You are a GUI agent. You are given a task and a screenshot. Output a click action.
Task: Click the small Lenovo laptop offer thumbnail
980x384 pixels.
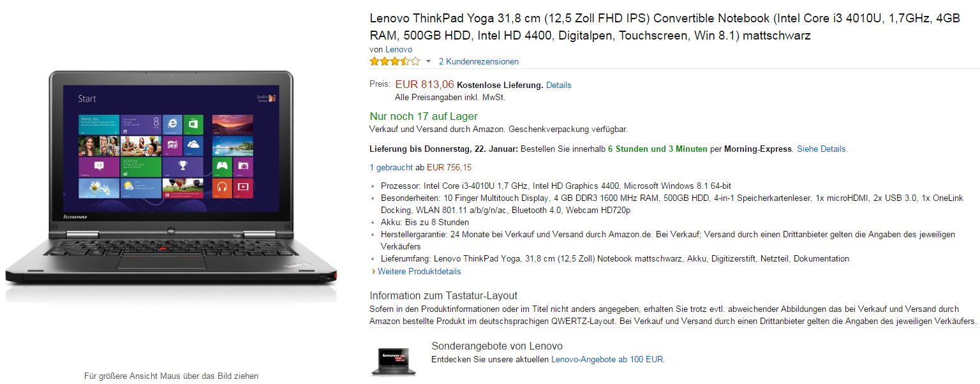pyautogui.click(x=394, y=361)
